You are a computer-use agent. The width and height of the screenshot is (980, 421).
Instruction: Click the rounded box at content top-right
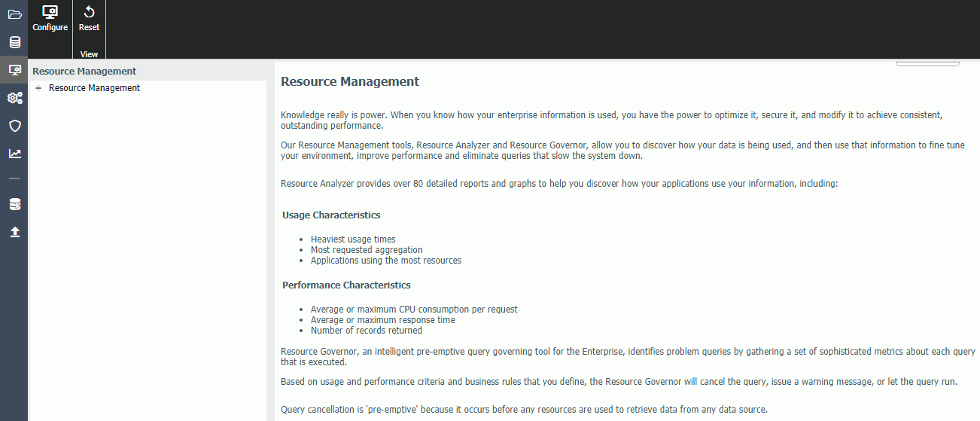click(x=927, y=63)
